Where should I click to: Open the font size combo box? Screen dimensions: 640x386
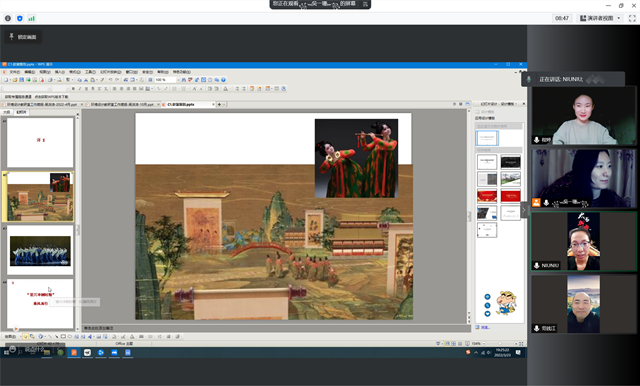pos(60,89)
